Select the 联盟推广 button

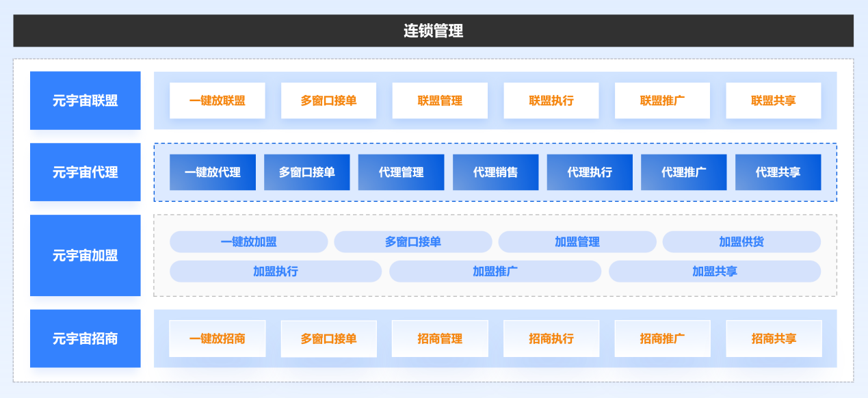[662, 101]
